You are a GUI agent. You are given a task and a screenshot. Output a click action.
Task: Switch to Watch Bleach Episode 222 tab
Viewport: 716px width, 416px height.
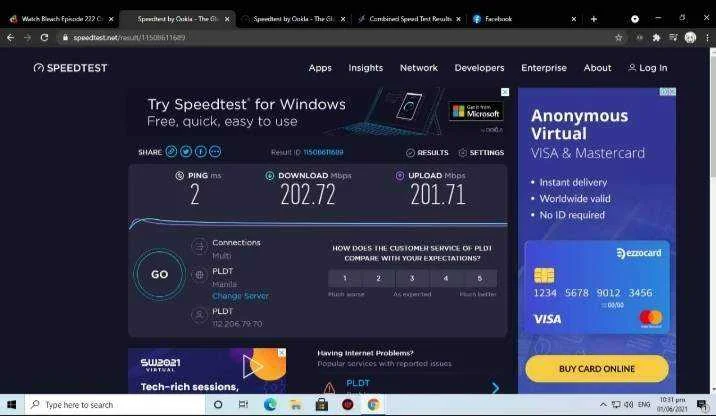(x=59, y=19)
